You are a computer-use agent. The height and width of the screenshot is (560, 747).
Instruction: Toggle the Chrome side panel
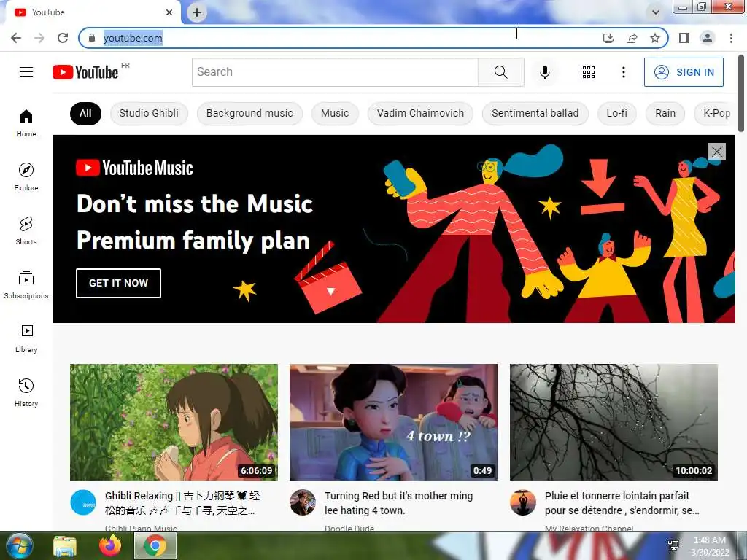[684, 38]
